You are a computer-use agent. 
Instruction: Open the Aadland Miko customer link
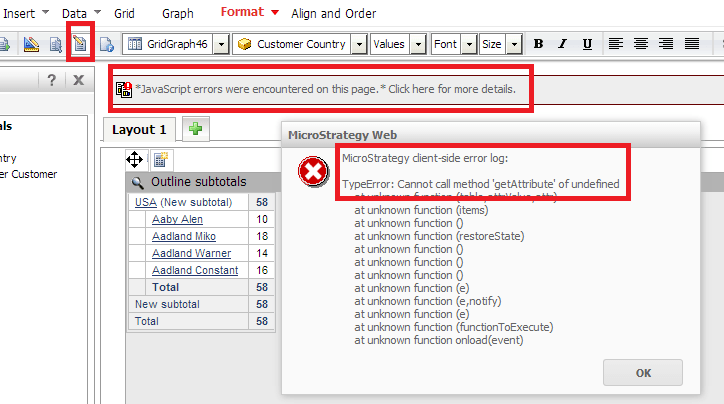click(184, 236)
